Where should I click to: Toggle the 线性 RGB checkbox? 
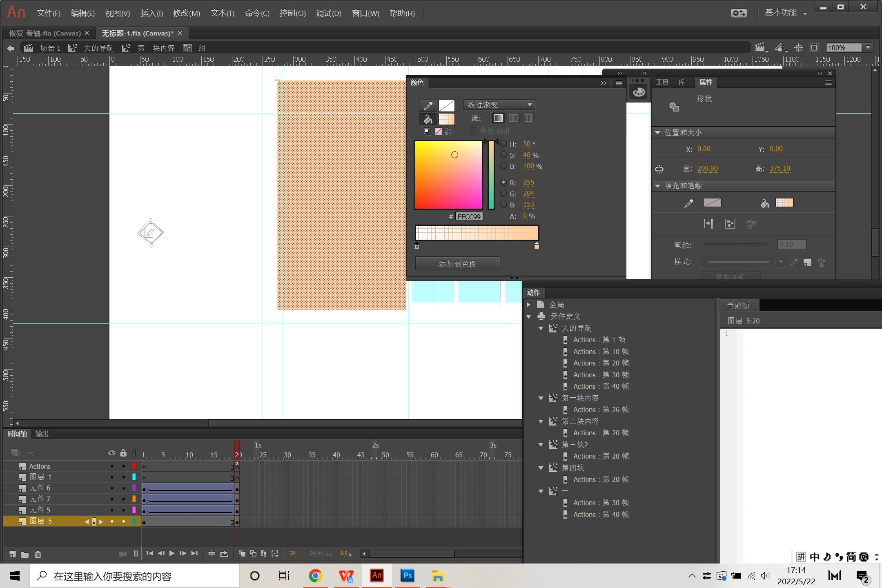pos(473,131)
